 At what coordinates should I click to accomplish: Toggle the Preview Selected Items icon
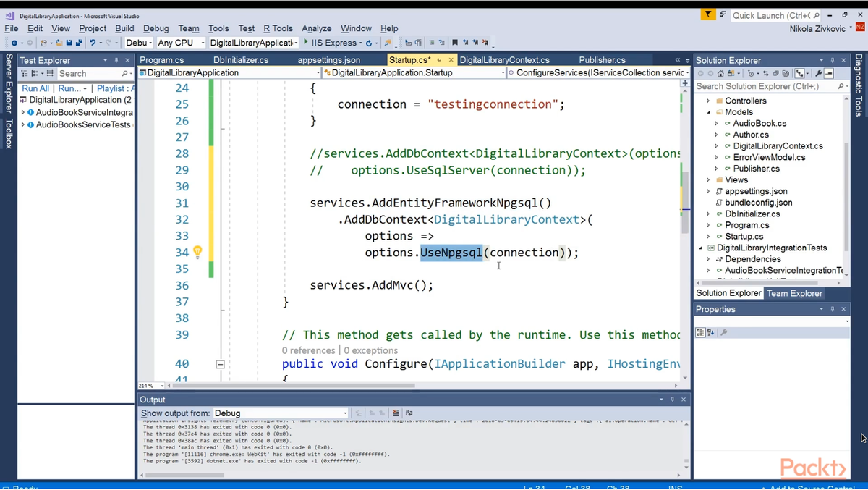click(x=829, y=73)
